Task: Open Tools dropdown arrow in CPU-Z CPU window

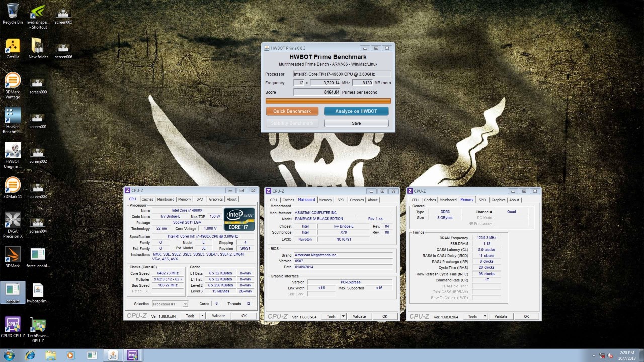Action: click(x=202, y=316)
